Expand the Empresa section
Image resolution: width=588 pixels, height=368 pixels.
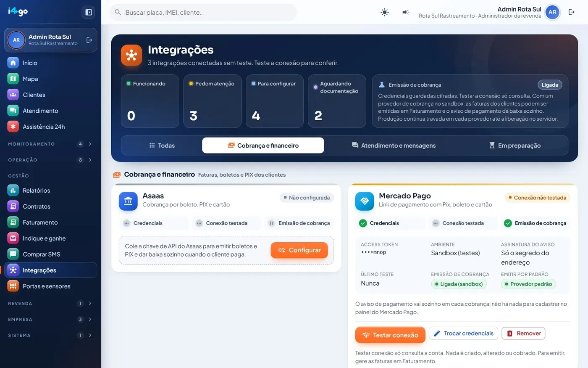tap(51, 319)
